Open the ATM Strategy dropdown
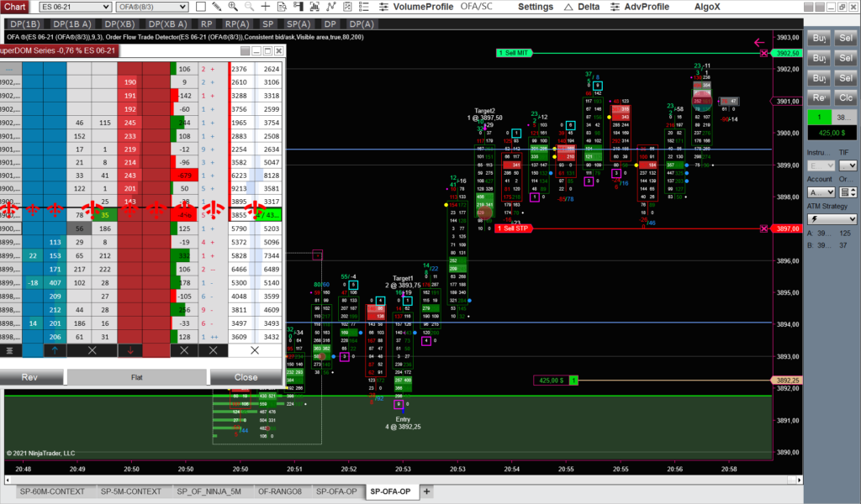Screen dimensions: 861x504 pos(832,219)
